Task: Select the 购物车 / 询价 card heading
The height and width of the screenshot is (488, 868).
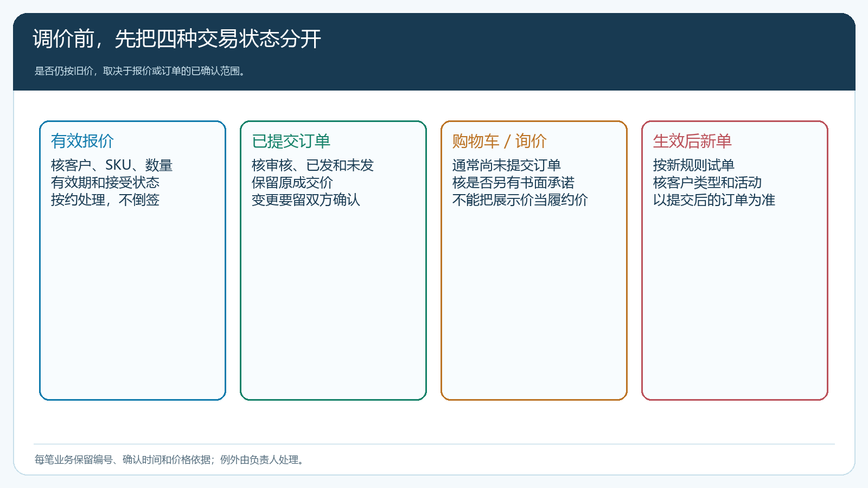Action: point(499,141)
